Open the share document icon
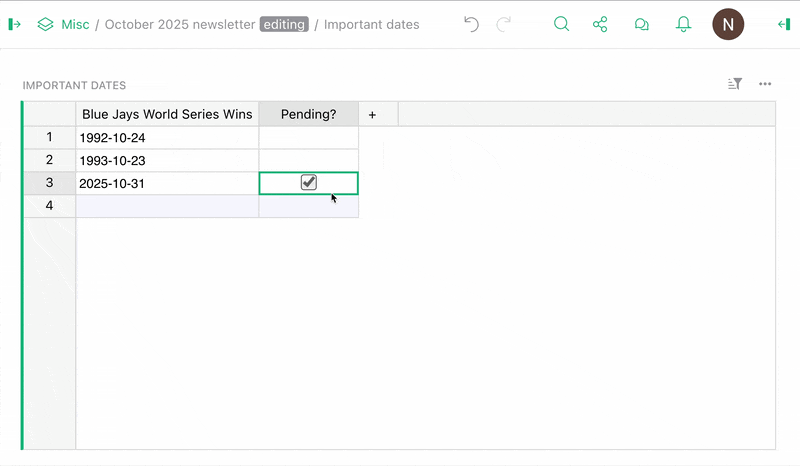The height and width of the screenshot is (466, 800). tap(600, 24)
